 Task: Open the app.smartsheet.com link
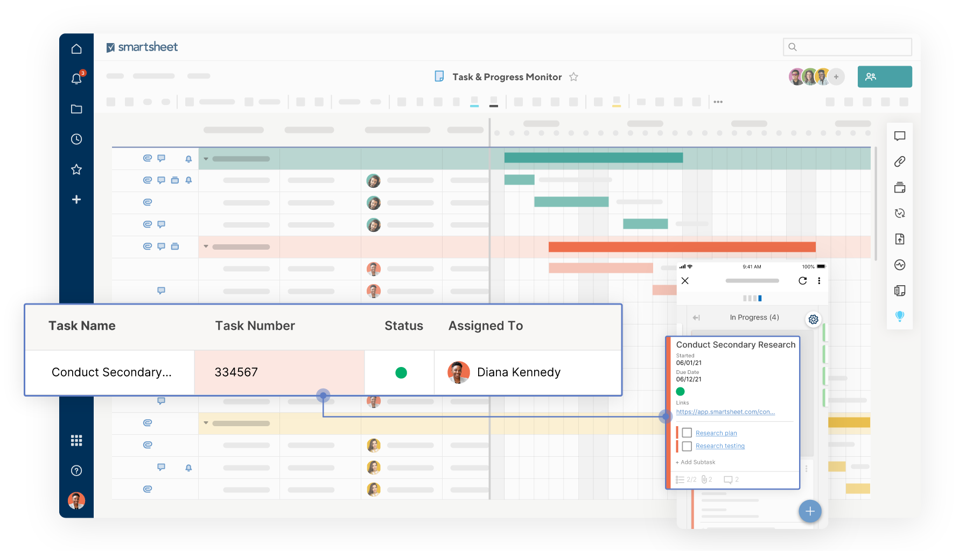click(725, 412)
